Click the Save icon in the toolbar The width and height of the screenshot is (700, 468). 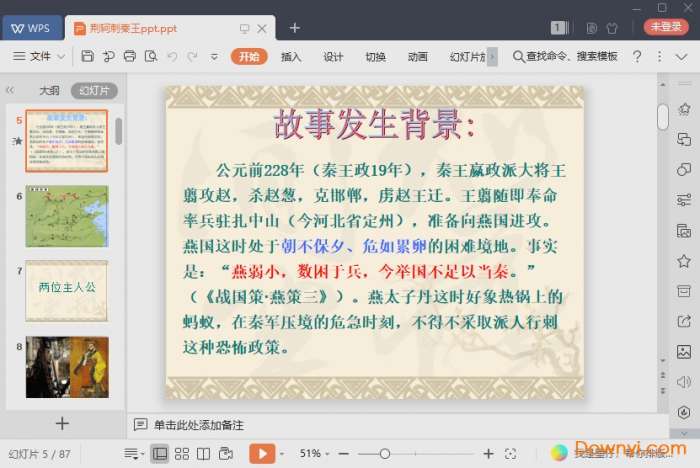(x=88, y=56)
